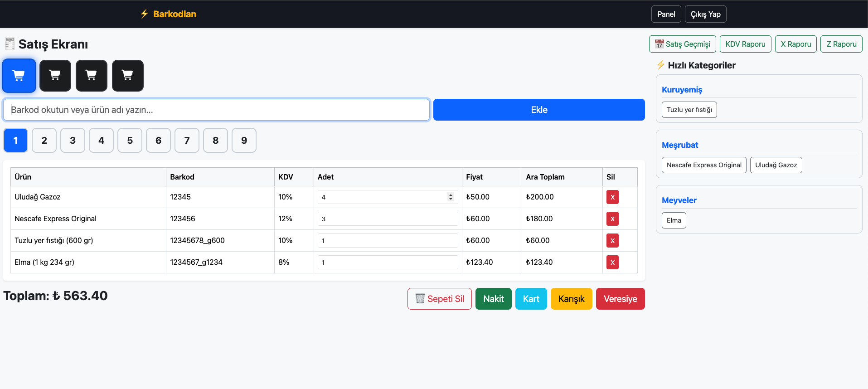Select the first blue cart icon
The image size is (868, 389).
(19, 76)
